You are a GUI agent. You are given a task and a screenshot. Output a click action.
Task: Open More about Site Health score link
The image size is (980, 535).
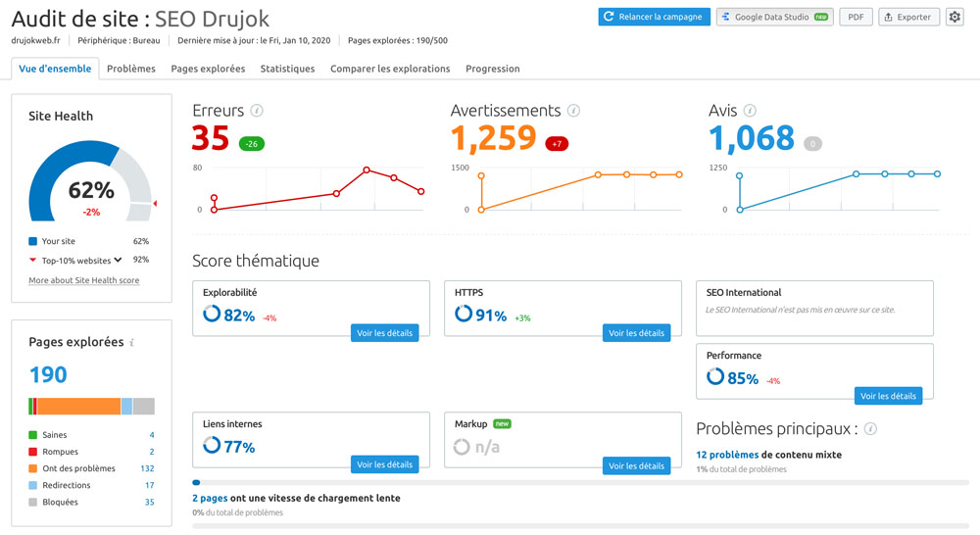(83, 280)
